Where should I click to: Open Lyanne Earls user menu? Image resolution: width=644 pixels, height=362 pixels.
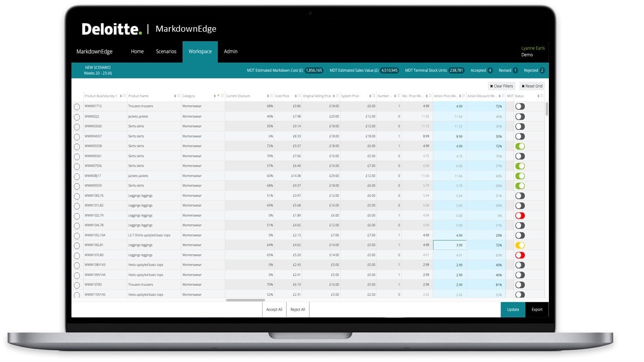[x=533, y=48]
